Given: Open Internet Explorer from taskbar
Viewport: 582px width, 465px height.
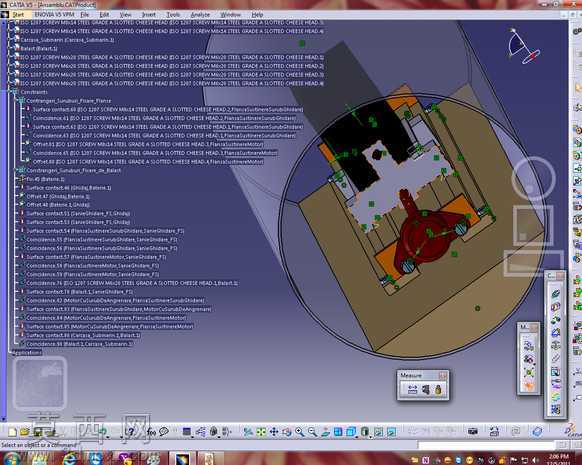Looking at the screenshot, I should (x=70, y=459).
